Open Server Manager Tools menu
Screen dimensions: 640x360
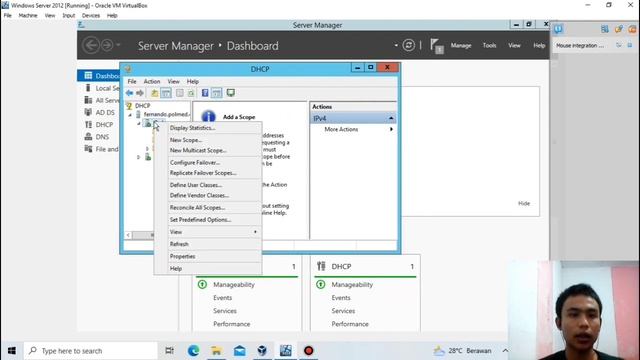pyautogui.click(x=489, y=46)
